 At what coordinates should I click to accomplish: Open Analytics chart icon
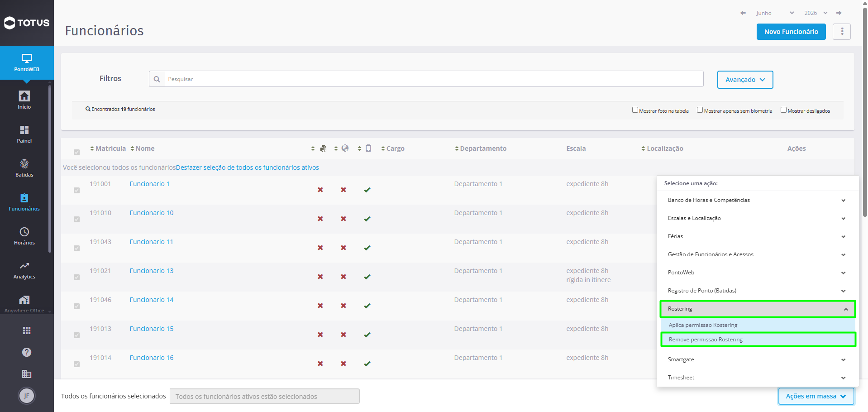24,266
